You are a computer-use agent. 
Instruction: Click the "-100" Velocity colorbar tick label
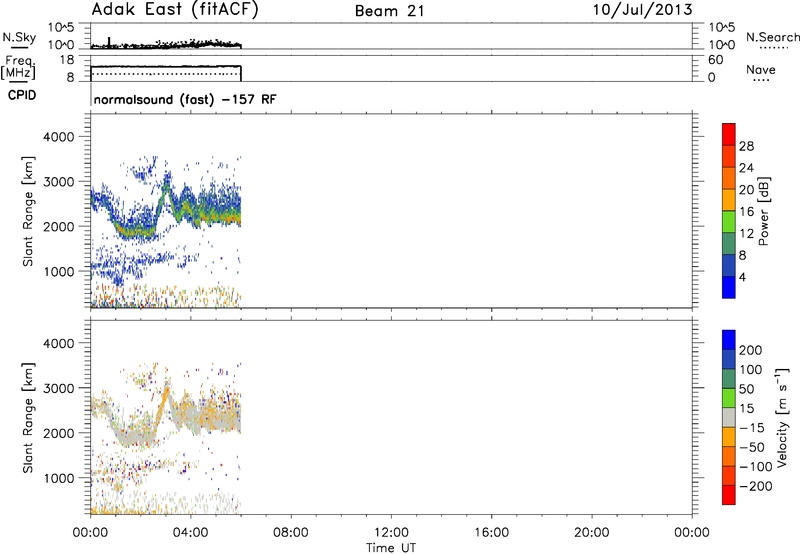coord(756,467)
